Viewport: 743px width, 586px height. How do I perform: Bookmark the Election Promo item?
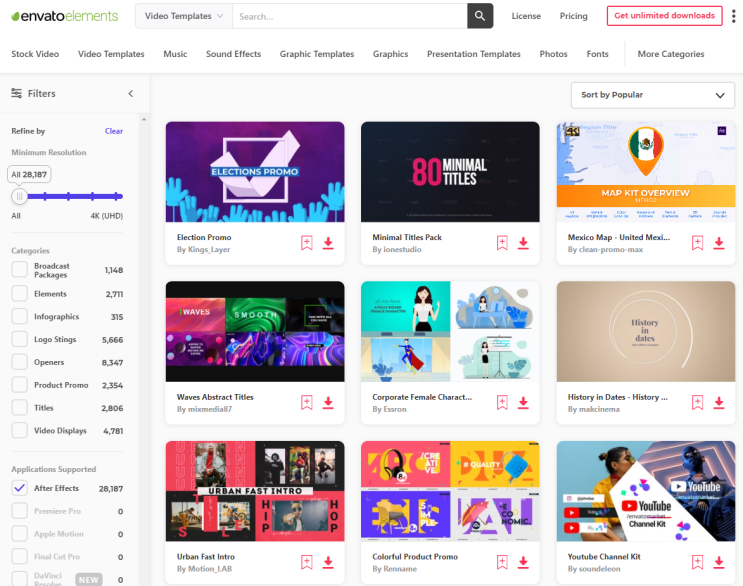point(307,243)
